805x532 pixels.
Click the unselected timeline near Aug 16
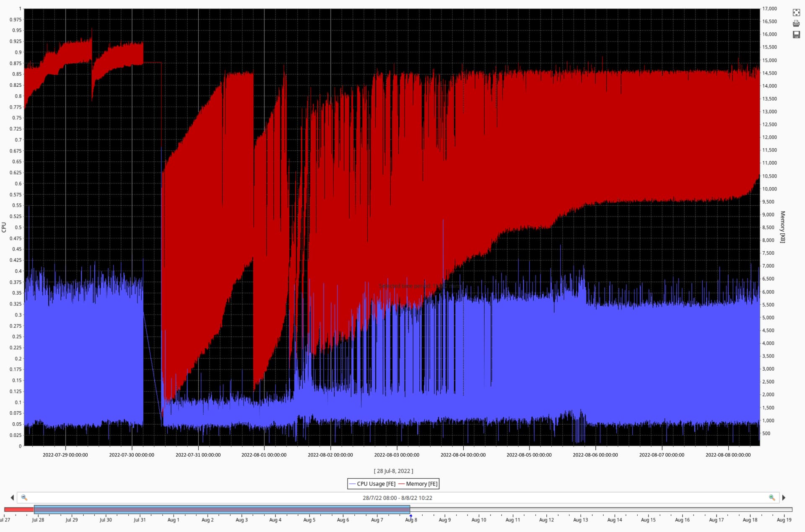(x=682, y=509)
